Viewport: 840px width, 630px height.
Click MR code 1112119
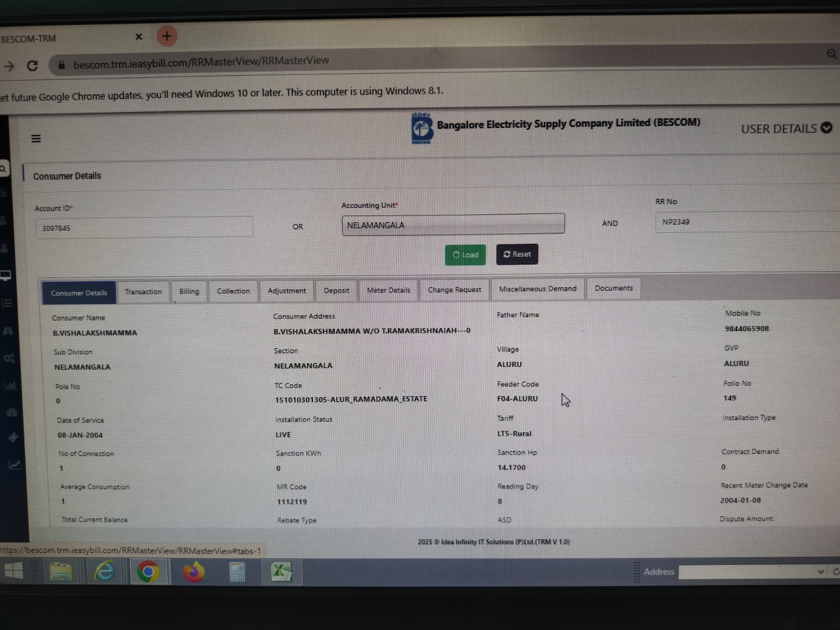[292, 502]
